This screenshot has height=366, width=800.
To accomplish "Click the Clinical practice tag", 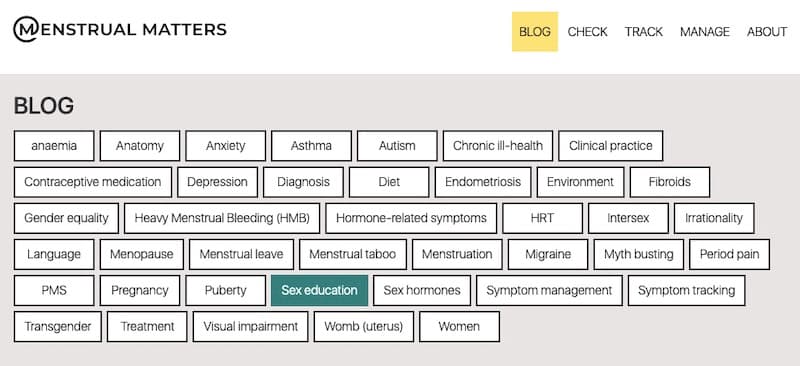I will tap(611, 145).
